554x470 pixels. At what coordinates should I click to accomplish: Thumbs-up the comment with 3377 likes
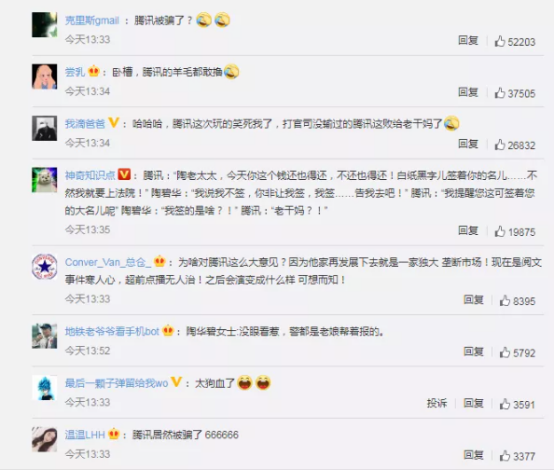click(x=505, y=456)
